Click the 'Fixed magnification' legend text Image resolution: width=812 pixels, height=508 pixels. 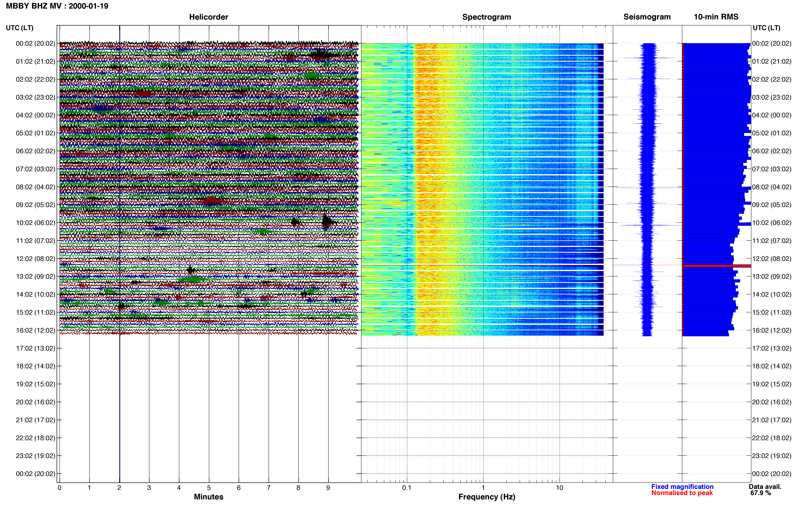point(682,486)
